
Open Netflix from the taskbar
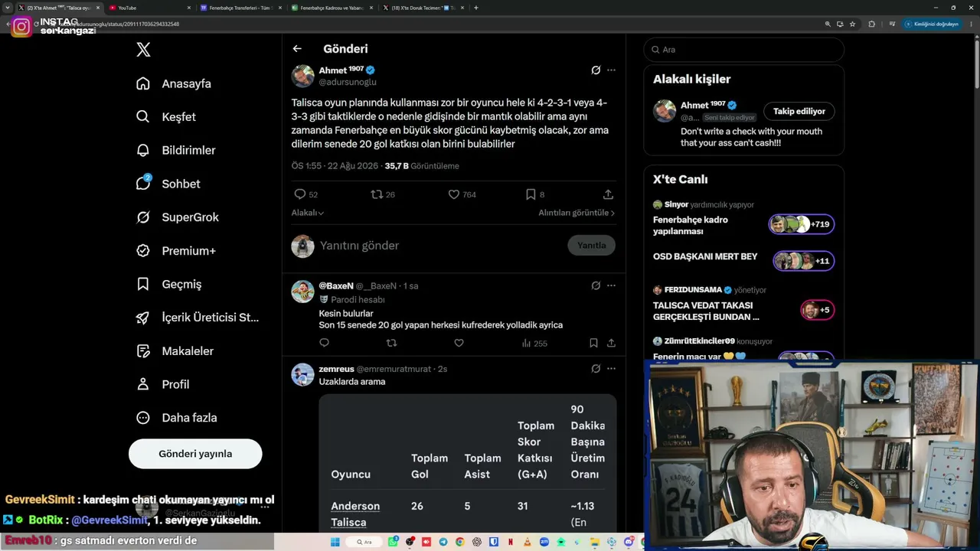511,542
